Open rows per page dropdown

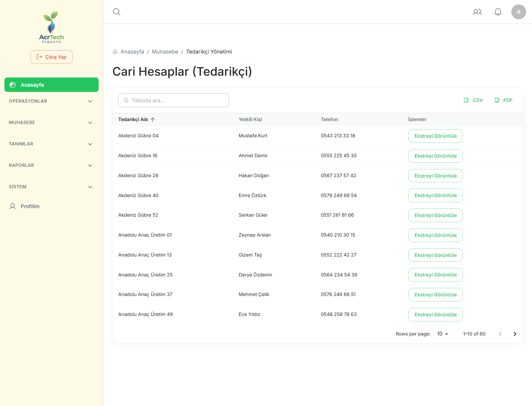443,334
